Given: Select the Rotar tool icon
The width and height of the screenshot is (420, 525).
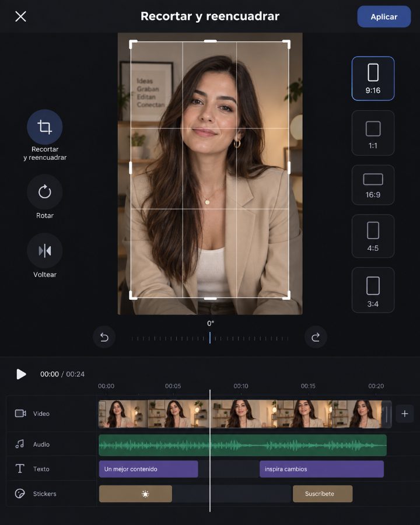Looking at the screenshot, I should [x=44, y=192].
